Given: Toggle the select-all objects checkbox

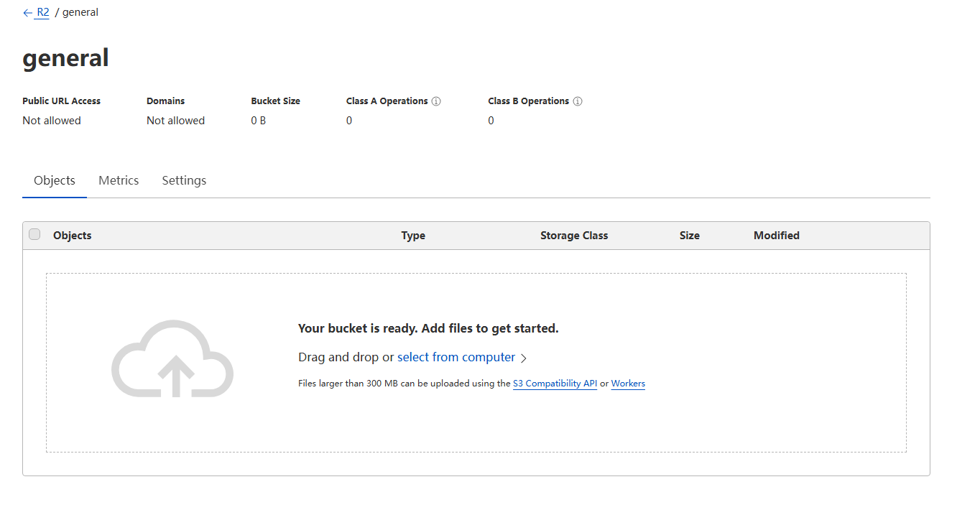Looking at the screenshot, I should 34,235.
